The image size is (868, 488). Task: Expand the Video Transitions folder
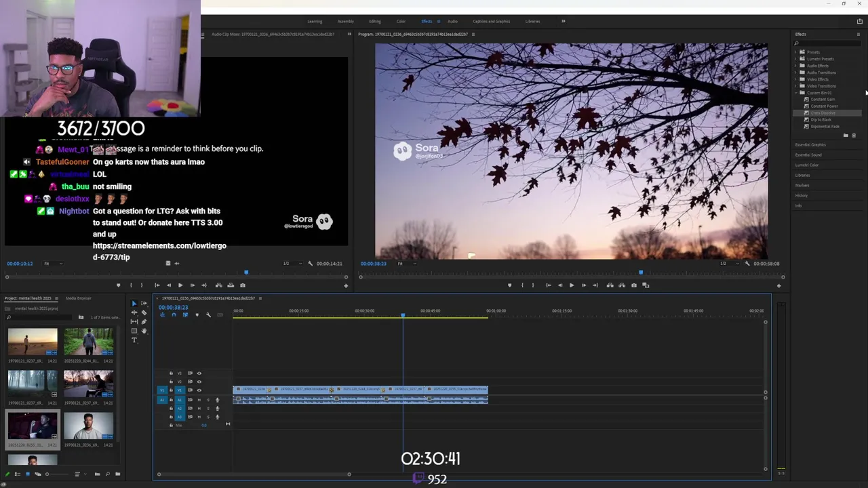(x=795, y=86)
